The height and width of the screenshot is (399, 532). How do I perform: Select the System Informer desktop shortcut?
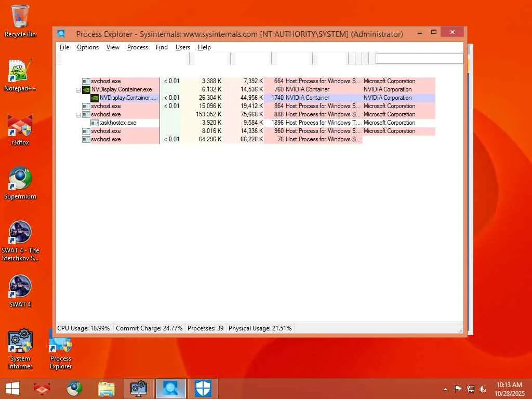point(20,349)
